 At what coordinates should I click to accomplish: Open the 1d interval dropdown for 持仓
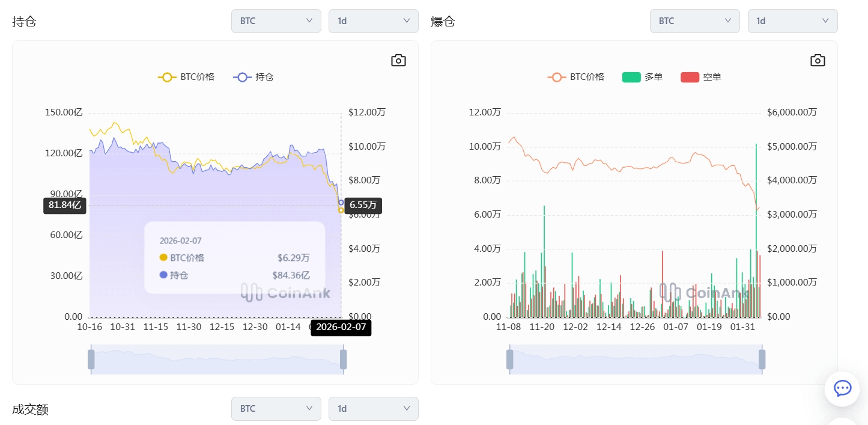[373, 21]
